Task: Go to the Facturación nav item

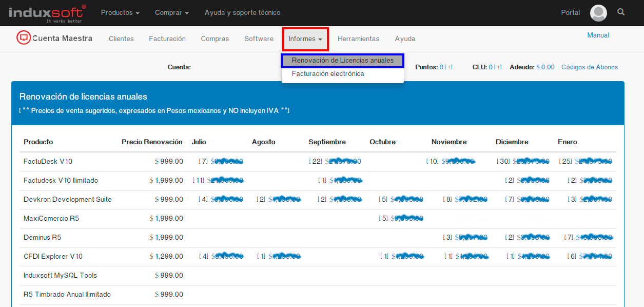Action: 167,39
